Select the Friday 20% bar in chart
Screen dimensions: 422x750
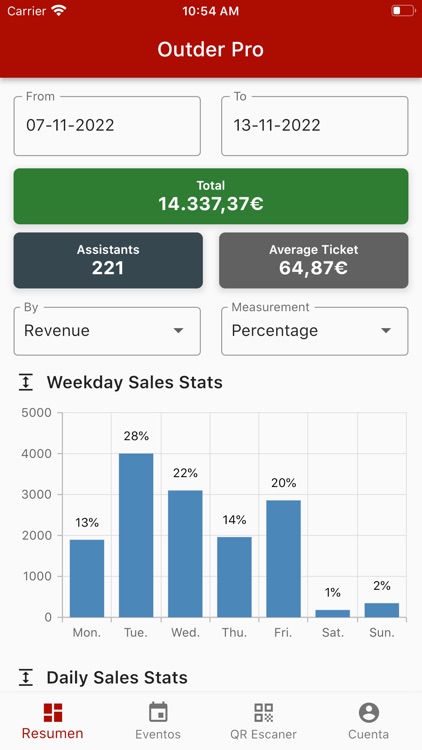tap(284, 559)
